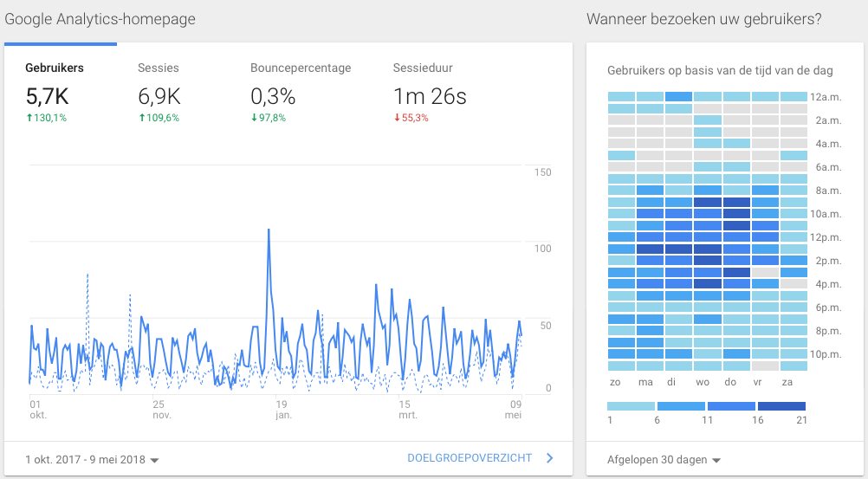The image size is (868, 479).
Task: Click the green down arrow beside 97,8%
Action: coord(254,118)
